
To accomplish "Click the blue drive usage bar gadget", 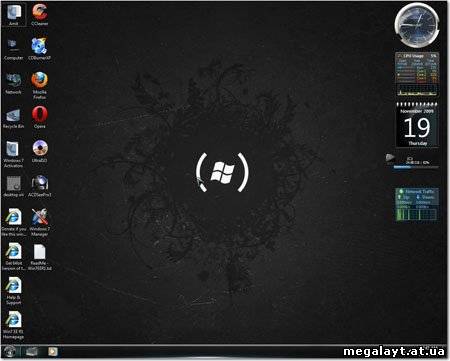I will [416, 167].
